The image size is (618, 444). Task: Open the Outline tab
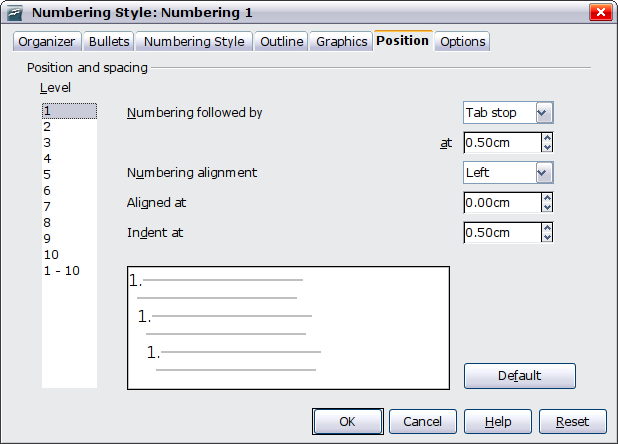[x=281, y=42]
